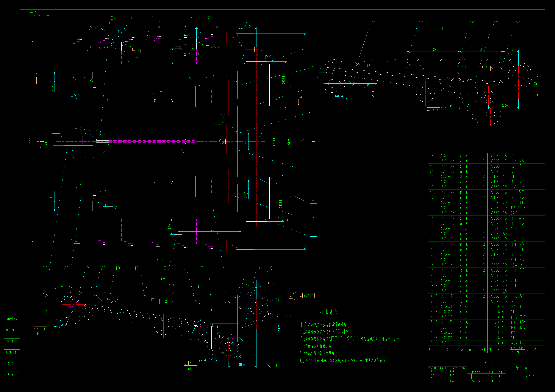Click the '480' dimension in plan view

210,229
